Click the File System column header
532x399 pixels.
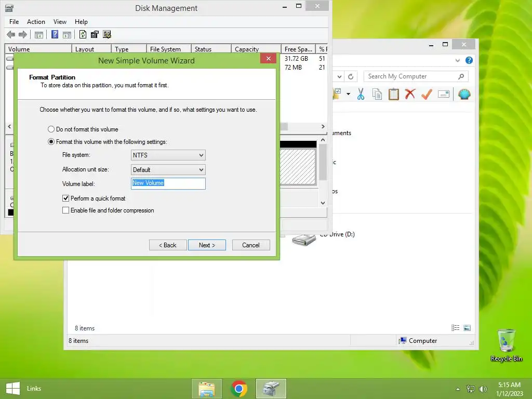[169, 49]
